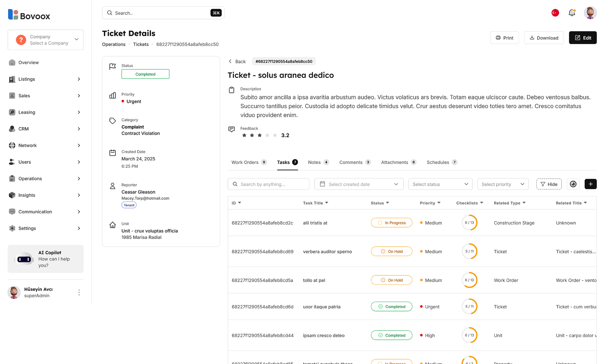Click the Turkish flag language icon
Viewport: 607px width, 364px height.
pyautogui.click(x=555, y=13)
